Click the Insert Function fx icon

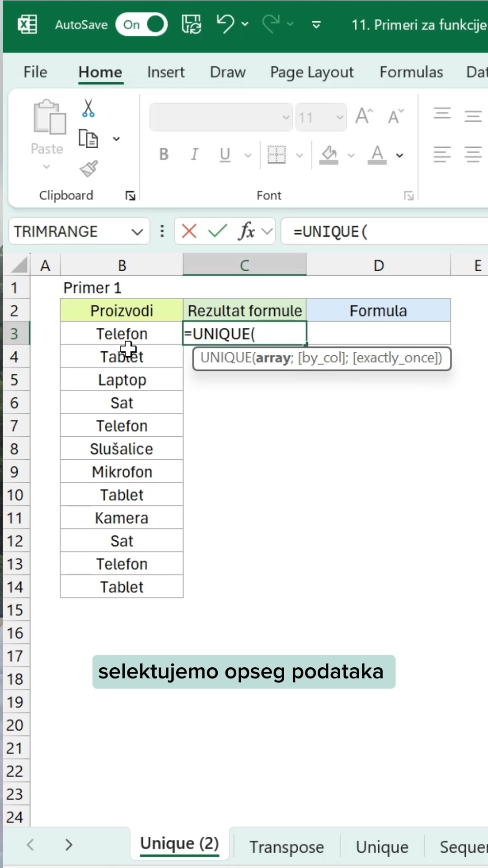click(x=247, y=231)
